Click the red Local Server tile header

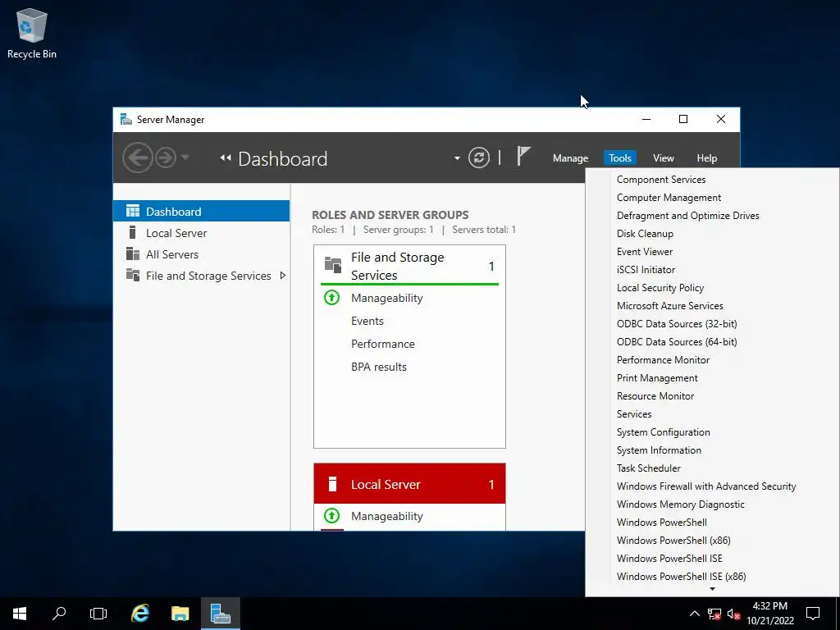click(409, 484)
